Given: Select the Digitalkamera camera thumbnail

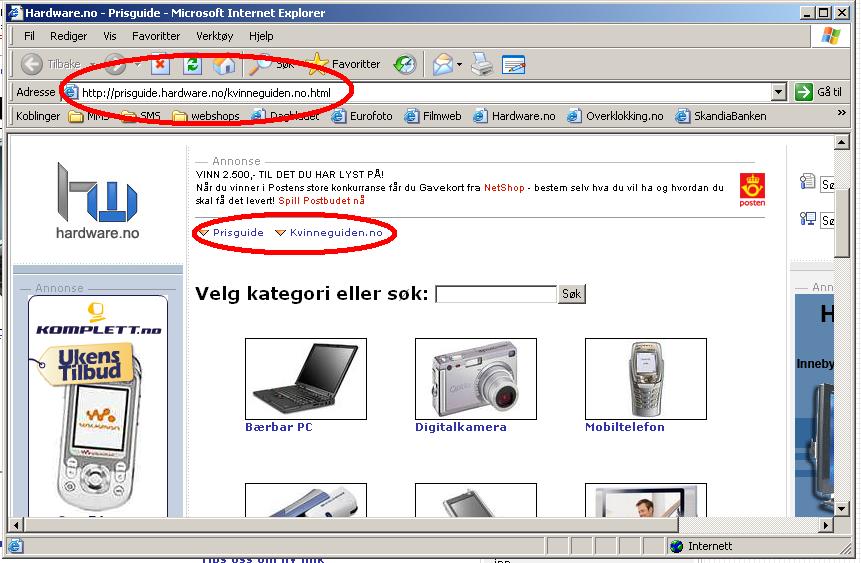Looking at the screenshot, I should [476, 378].
